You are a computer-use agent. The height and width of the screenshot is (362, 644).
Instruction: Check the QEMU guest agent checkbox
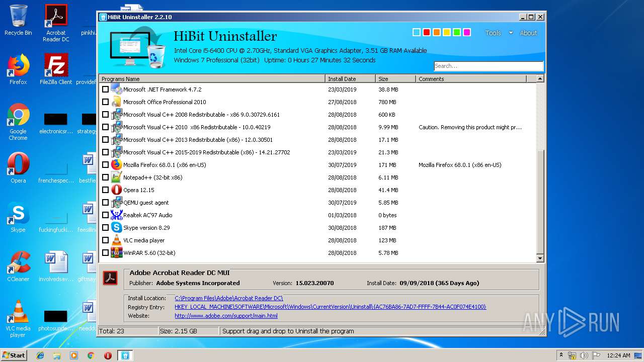pos(105,203)
